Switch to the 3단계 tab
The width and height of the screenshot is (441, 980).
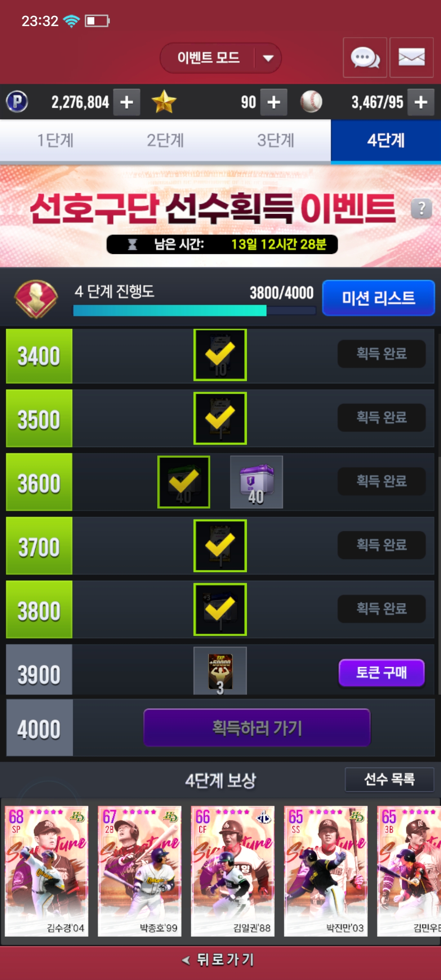click(276, 140)
